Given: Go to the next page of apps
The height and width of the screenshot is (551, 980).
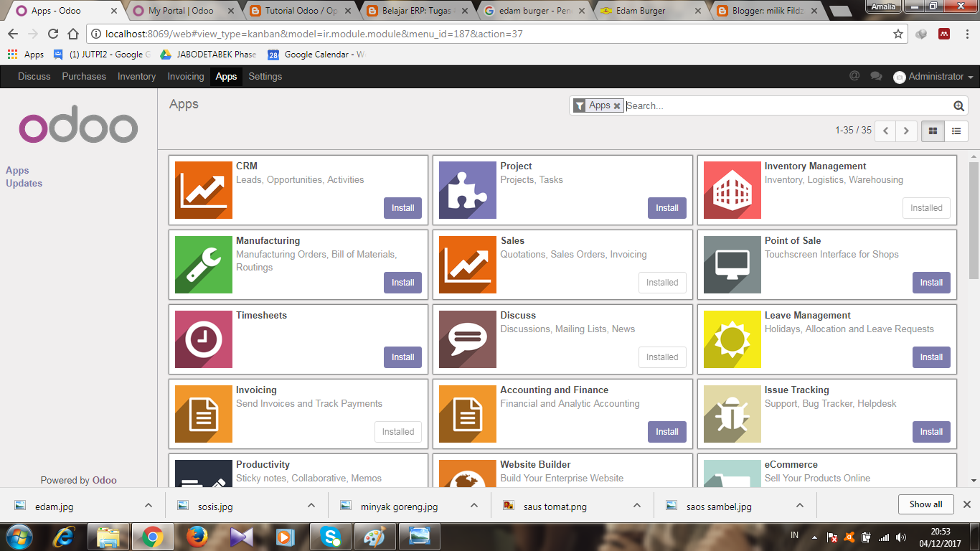Looking at the screenshot, I should [907, 131].
